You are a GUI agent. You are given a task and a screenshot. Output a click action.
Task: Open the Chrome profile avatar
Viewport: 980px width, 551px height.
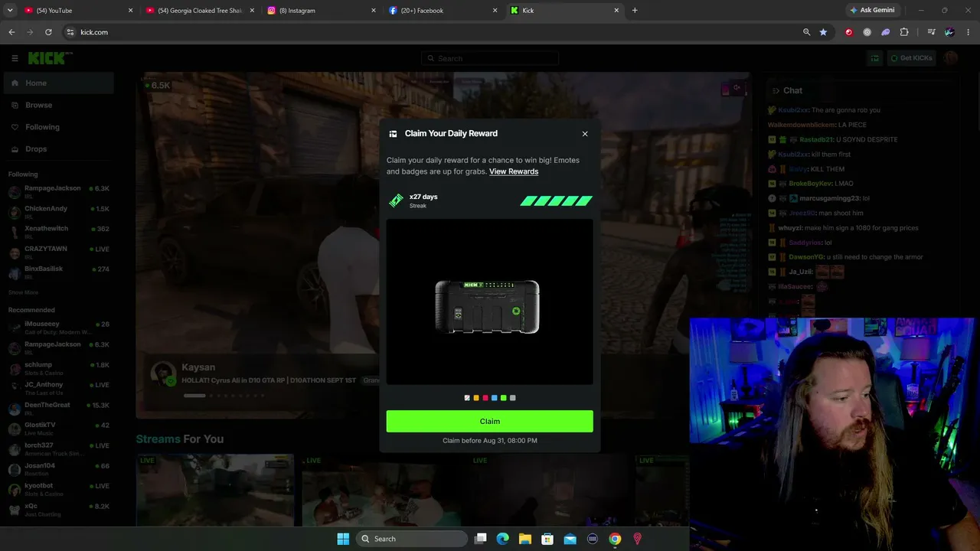tap(949, 32)
